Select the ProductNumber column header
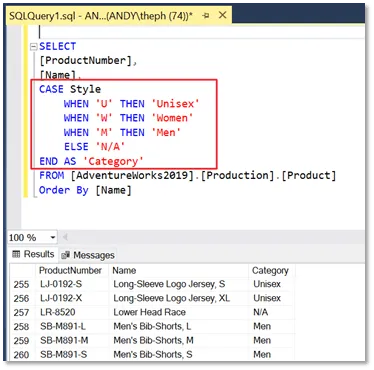 (70, 270)
